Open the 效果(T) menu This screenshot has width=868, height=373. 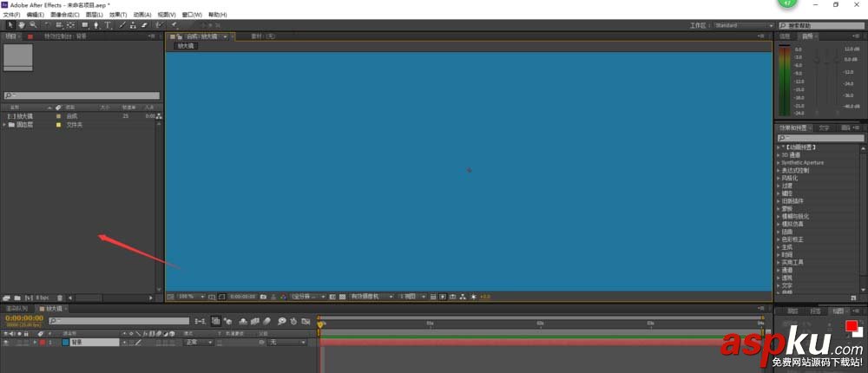[x=118, y=15]
